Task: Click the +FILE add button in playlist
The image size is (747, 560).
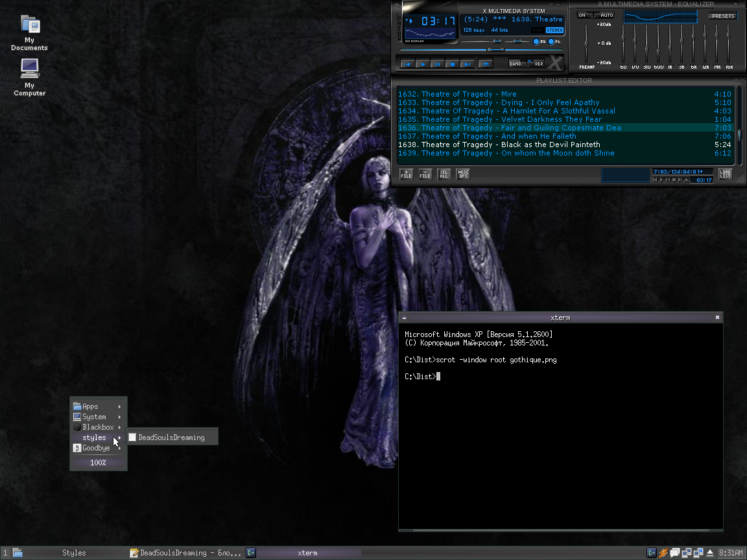Action: [x=406, y=174]
